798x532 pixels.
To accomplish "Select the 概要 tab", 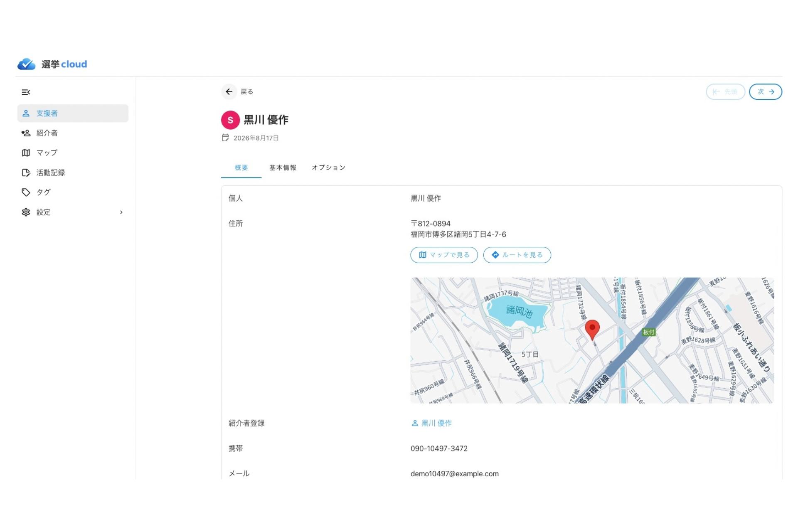I will (x=241, y=168).
